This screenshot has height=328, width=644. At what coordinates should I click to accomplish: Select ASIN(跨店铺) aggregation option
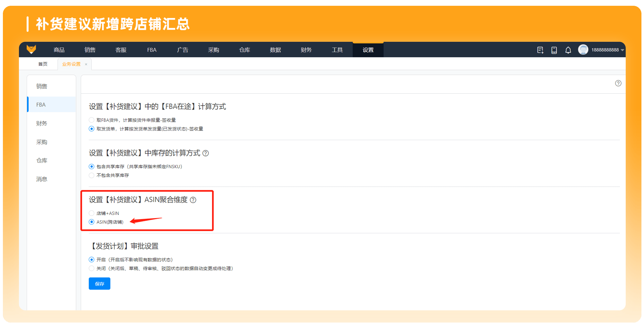pyautogui.click(x=91, y=222)
